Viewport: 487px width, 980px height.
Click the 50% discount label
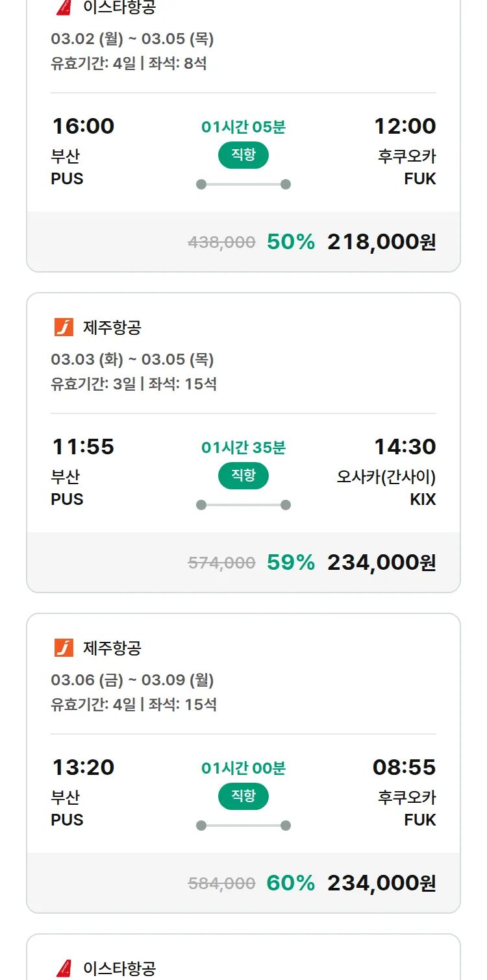(290, 242)
